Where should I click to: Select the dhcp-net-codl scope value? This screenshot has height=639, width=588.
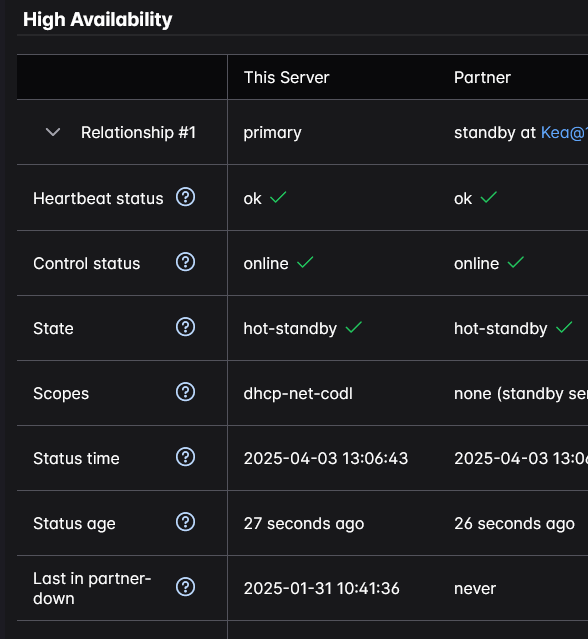point(298,394)
